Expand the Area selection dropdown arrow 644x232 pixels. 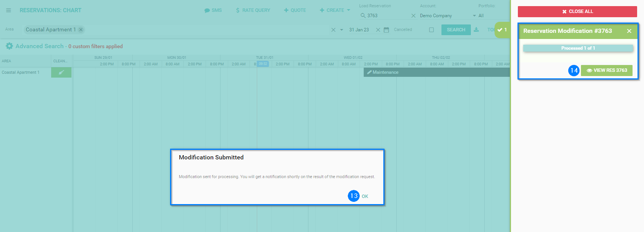[x=341, y=30]
